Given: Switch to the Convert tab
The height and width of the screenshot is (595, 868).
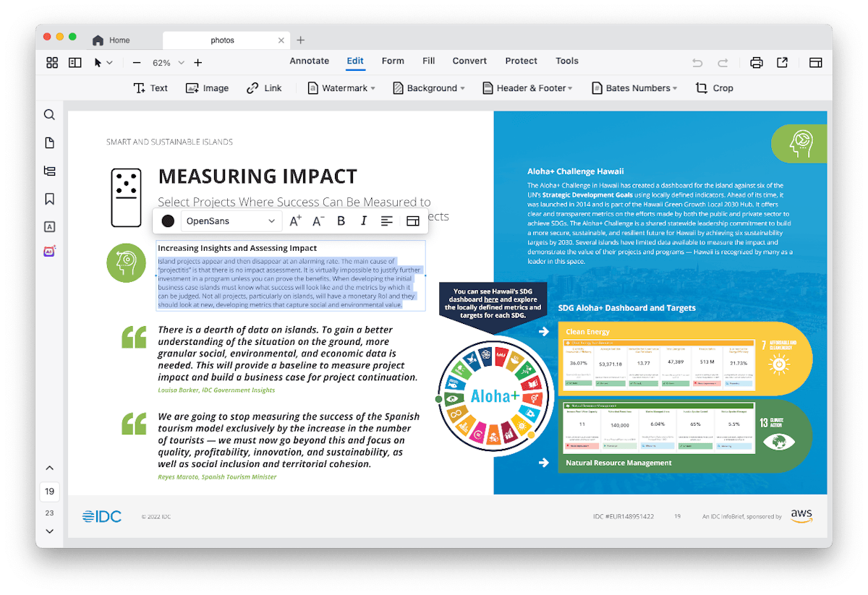Looking at the screenshot, I should click(x=470, y=61).
